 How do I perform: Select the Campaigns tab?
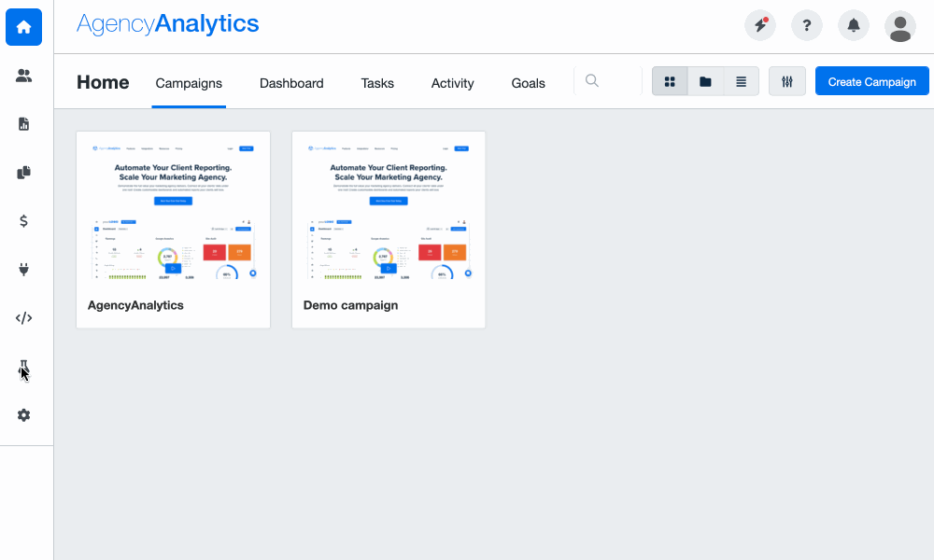(x=189, y=83)
